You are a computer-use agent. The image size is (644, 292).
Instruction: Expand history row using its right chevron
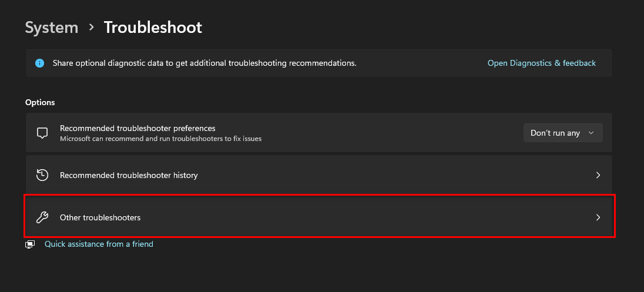pos(598,175)
